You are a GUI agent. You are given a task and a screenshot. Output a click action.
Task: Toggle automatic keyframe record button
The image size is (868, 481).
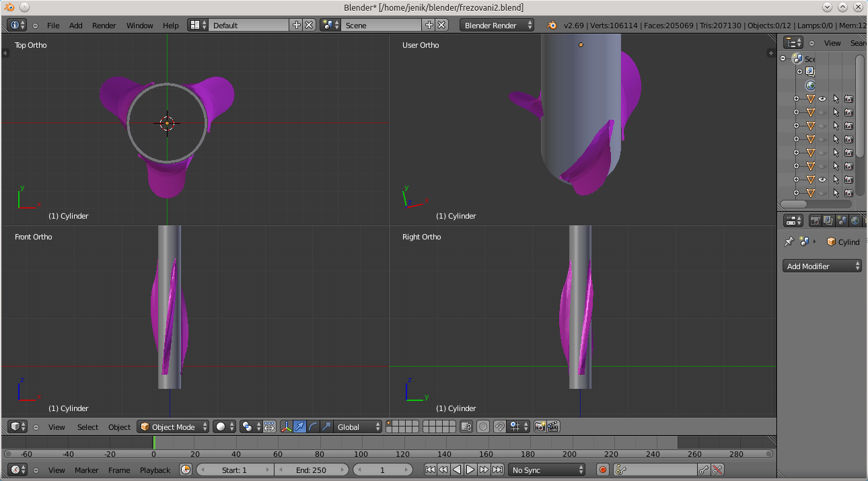pyautogui.click(x=603, y=470)
